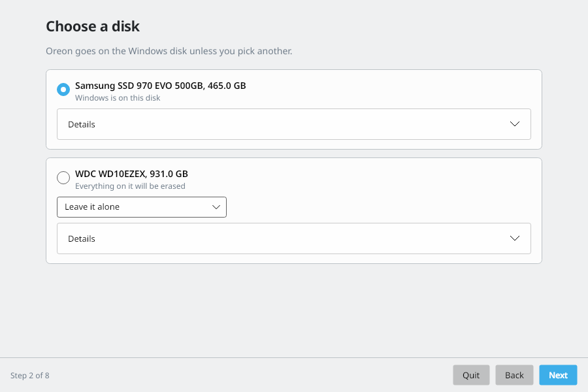Click the 'WDC WD10EZEX, 931.0 GB' label
Screen dimensions: 588x392
point(131,174)
